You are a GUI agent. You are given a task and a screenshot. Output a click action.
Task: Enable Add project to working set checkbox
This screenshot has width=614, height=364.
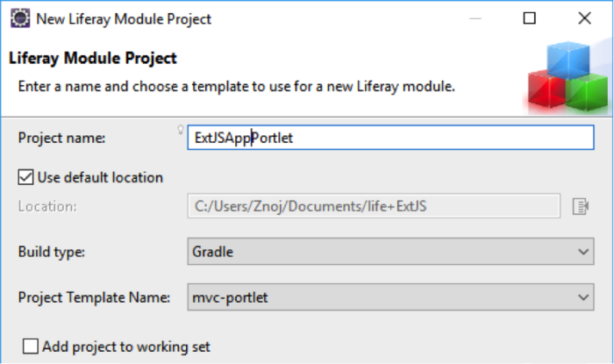[31, 346]
